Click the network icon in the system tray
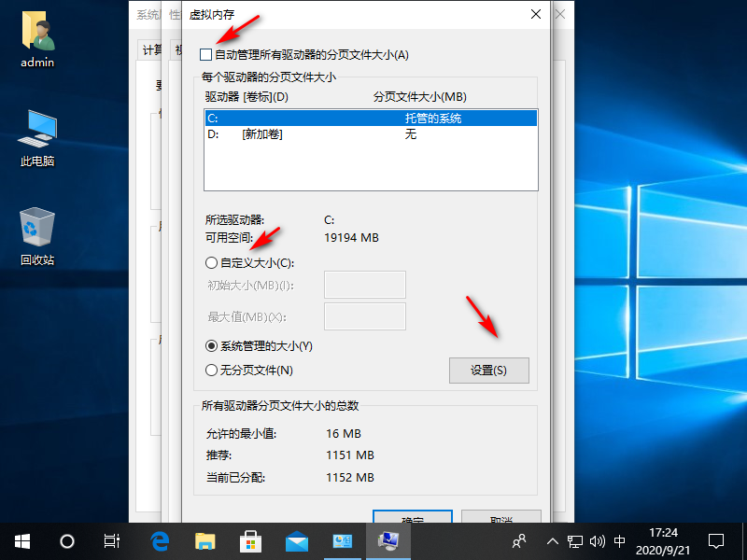The image size is (747, 560). pos(576,539)
